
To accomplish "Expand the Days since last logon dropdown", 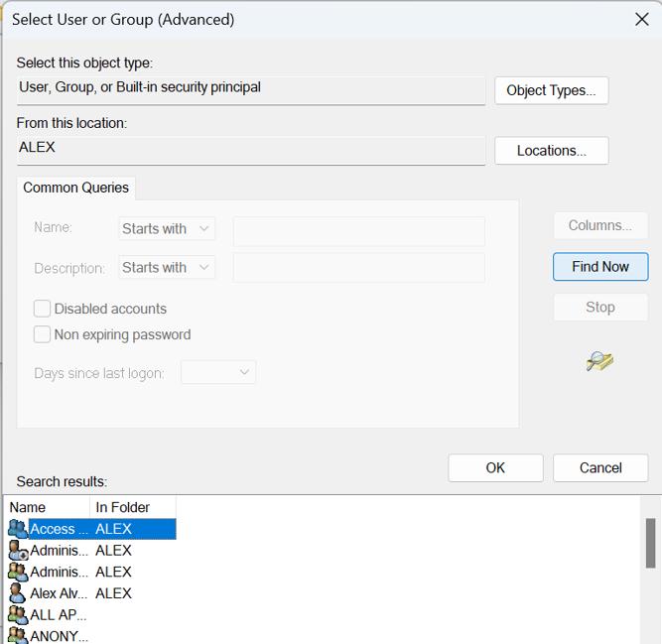I will (218, 373).
